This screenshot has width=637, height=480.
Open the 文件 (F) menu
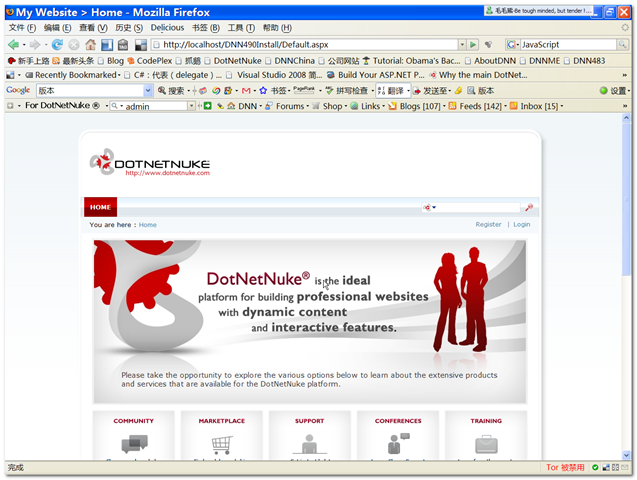coord(22,28)
